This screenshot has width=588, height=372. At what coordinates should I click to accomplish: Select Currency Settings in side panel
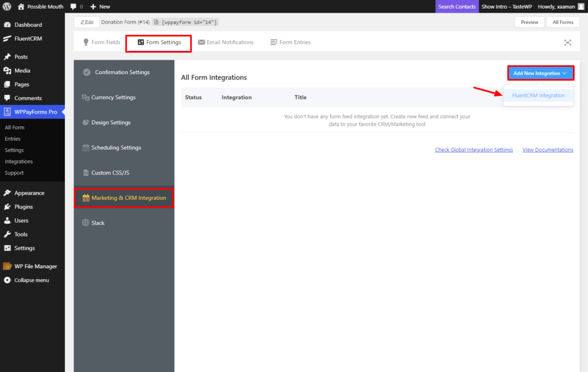[x=113, y=98]
